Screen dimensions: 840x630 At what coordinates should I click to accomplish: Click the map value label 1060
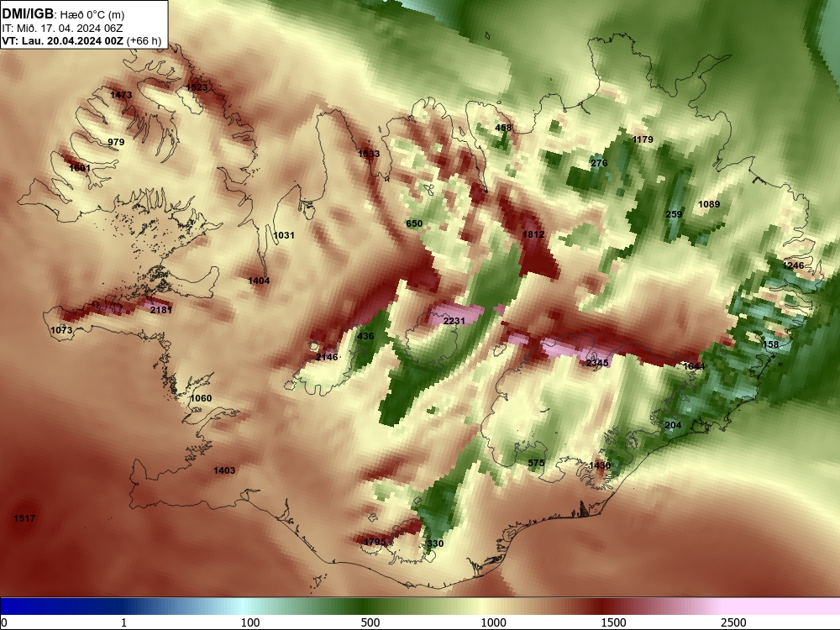pos(201,398)
